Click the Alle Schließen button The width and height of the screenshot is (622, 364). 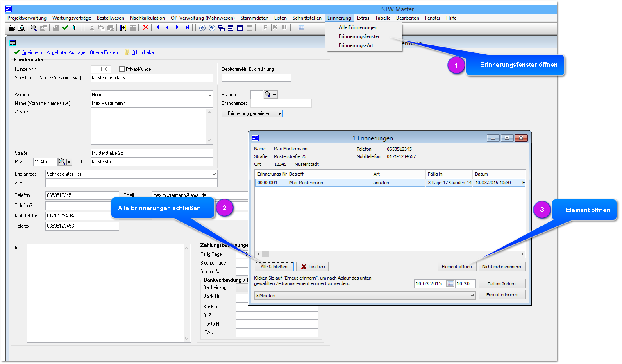274,267
